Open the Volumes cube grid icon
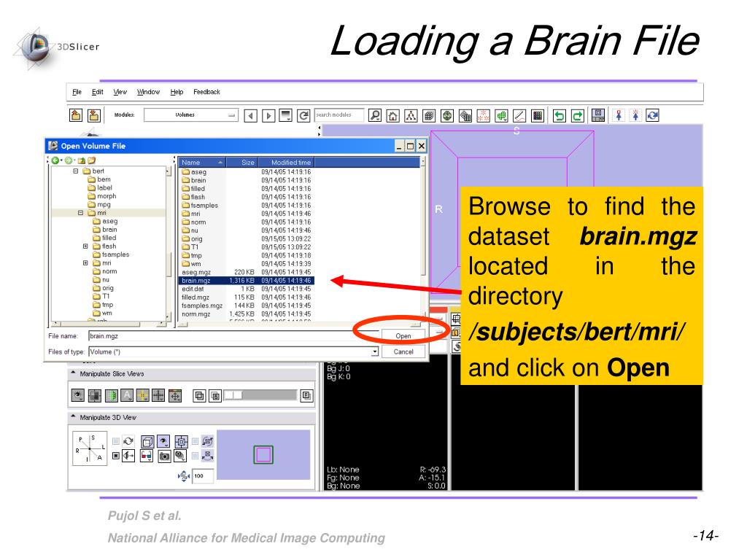747x560 pixels. (x=429, y=116)
